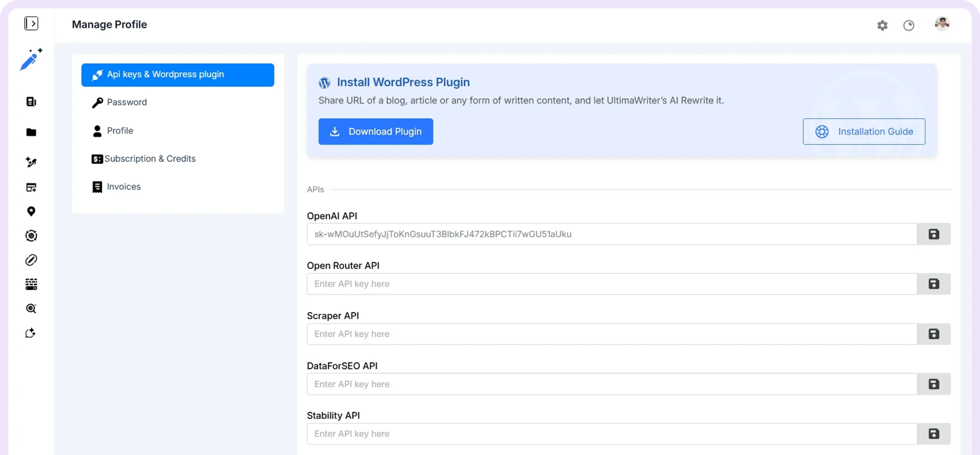Click the Stability API label

[x=333, y=415]
